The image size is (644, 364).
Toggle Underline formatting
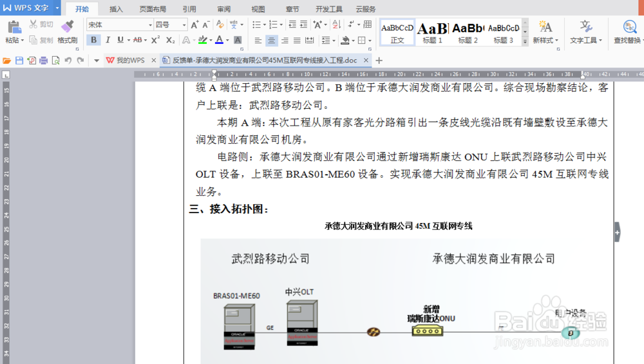120,40
